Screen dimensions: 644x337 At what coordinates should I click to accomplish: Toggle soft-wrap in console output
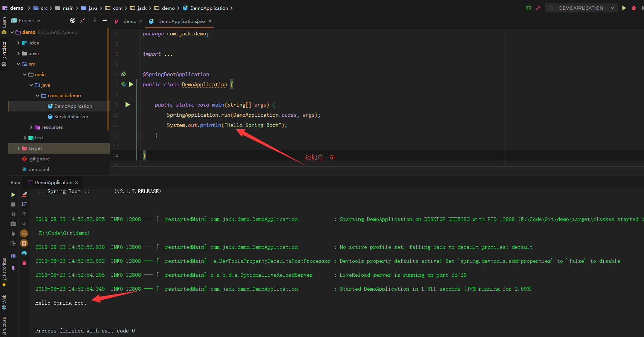point(24,233)
